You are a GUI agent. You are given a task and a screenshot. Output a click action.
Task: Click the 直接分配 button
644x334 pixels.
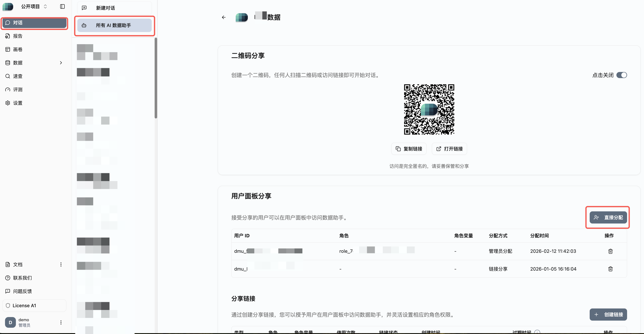click(x=608, y=217)
